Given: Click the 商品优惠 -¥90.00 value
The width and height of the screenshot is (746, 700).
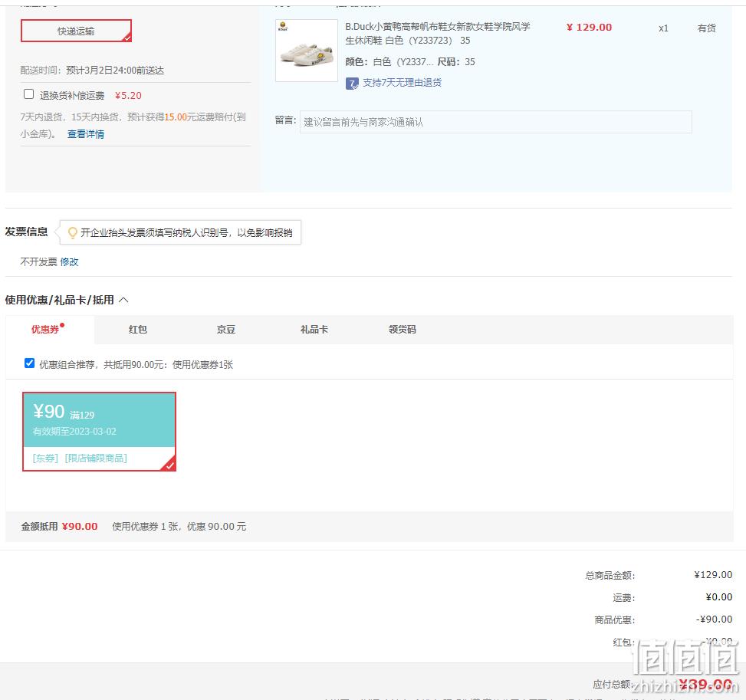Looking at the screenshot, I should point(714,619).
